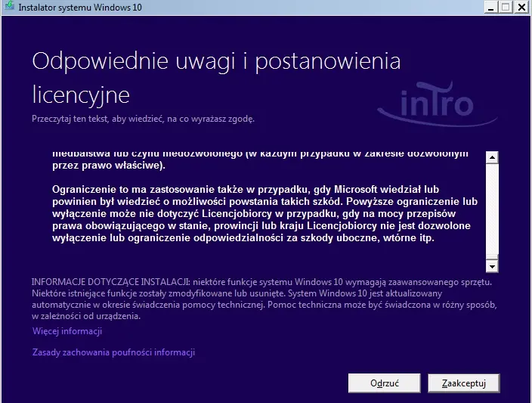Maximize the Windows 10 installer window
532x403 pixels.
coord(506,7)
